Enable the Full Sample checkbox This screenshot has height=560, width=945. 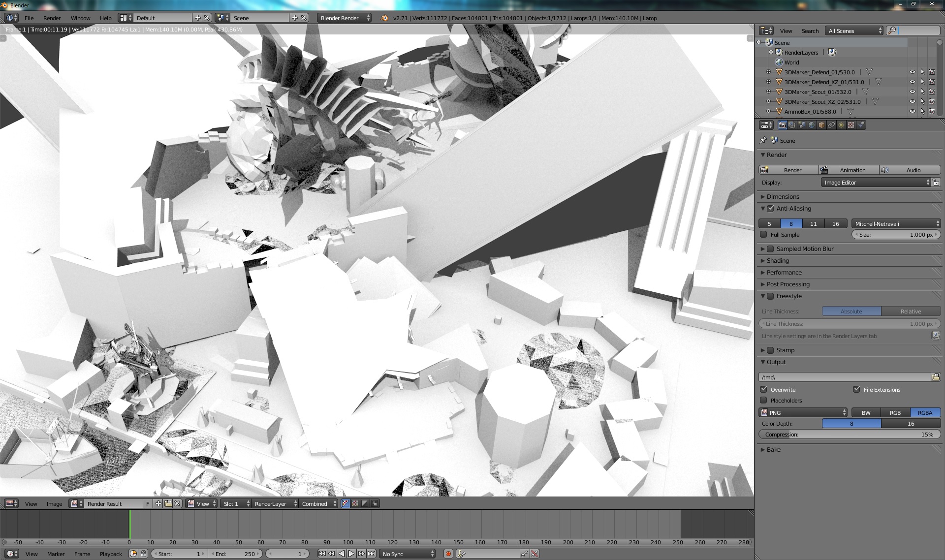[764, 234]
